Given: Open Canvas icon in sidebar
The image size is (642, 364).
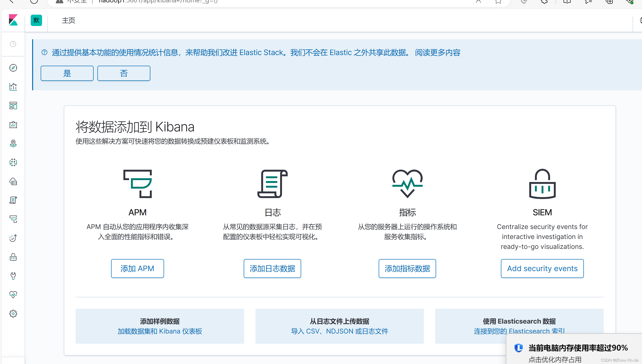Looking at the screenshot, I should click(x=13, y=125).
